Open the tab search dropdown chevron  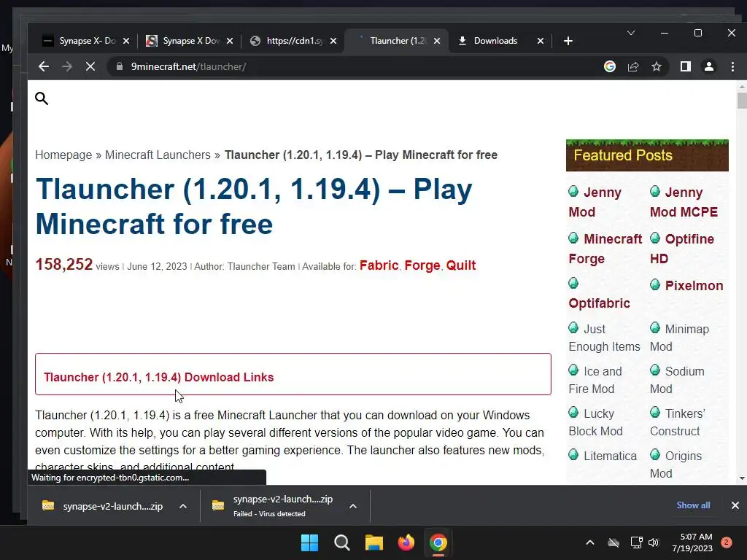[631, 33]
